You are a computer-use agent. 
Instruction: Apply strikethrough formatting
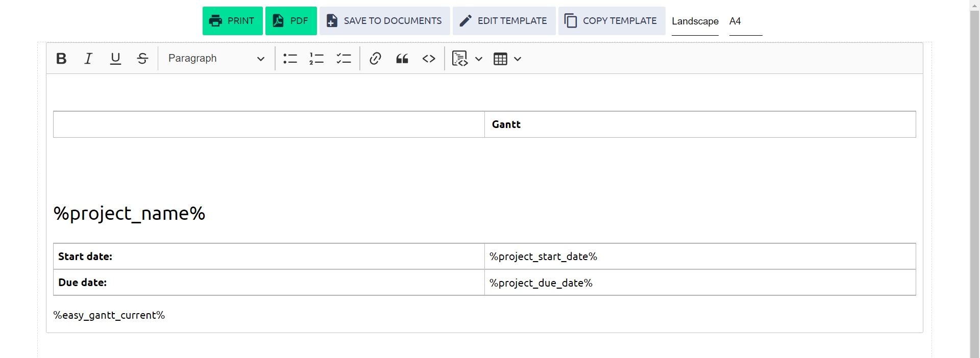142,59
